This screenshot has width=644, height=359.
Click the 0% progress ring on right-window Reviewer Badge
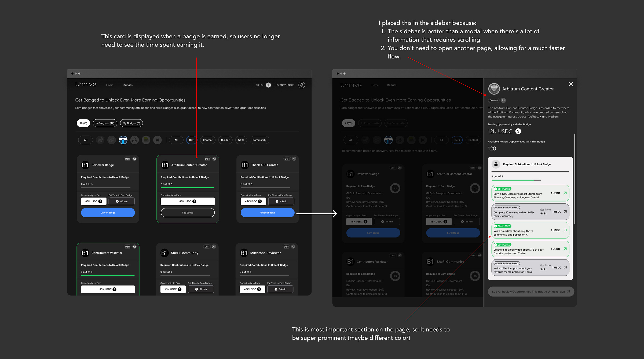click(x=395, y=188)
